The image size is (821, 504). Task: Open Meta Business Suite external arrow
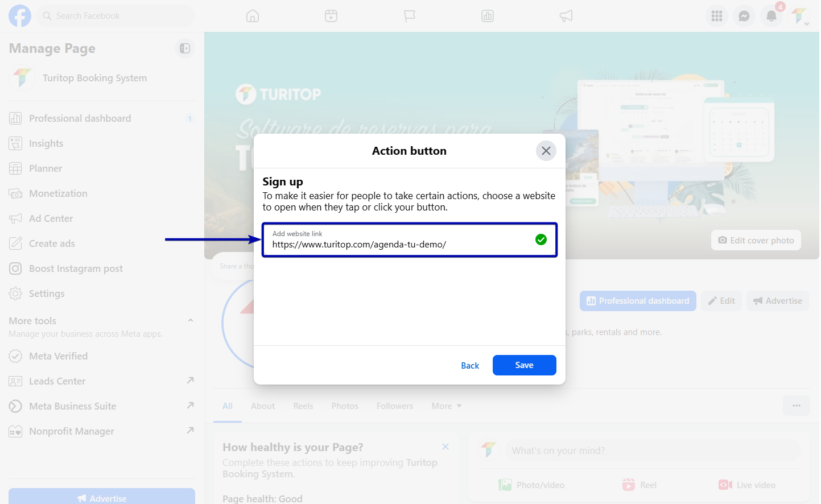pyautogui.click(x=191, y=405)
